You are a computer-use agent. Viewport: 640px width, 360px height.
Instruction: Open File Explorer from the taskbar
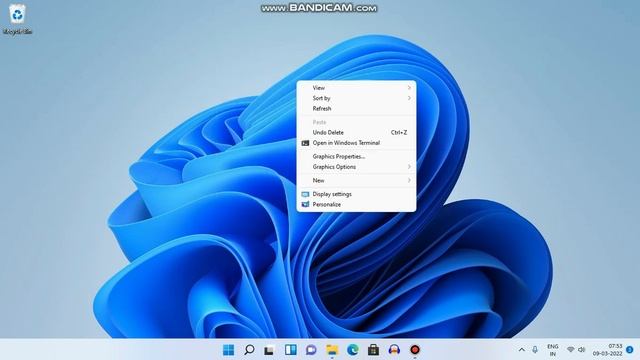(332, 350)
